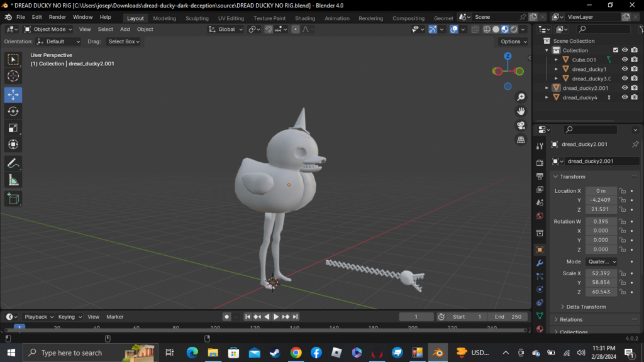The image size is (644, 362).
Task: Select the Scale tool
Action: [x=13, y=128]
